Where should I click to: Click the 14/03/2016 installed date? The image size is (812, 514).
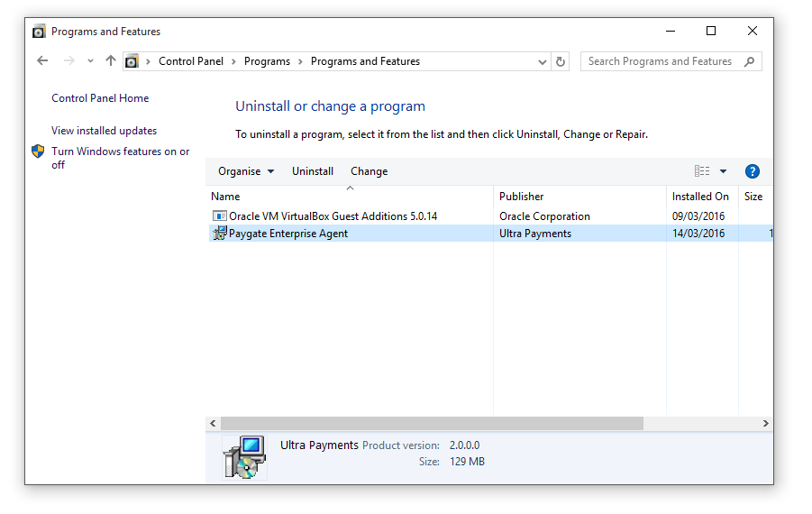[698, 234]
